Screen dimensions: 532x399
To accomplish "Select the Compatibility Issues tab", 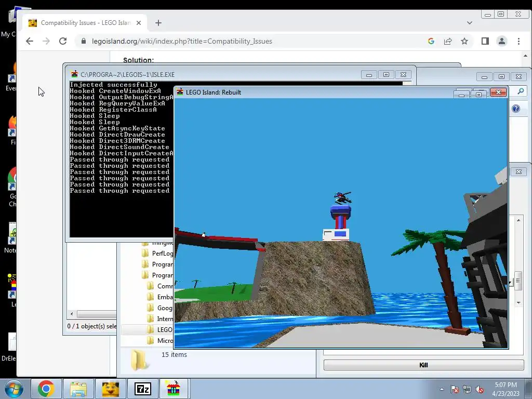I will (x=85, y=23).
